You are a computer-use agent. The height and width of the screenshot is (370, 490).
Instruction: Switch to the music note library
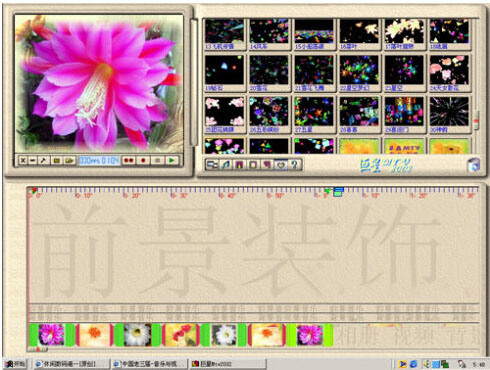click(226, 164)
